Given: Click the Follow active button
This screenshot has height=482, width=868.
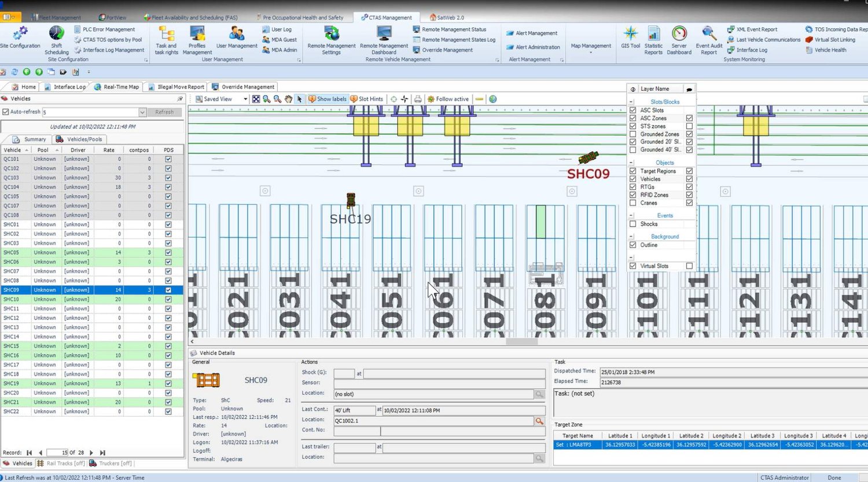Looking at the screenshot, I should [448, 99].
